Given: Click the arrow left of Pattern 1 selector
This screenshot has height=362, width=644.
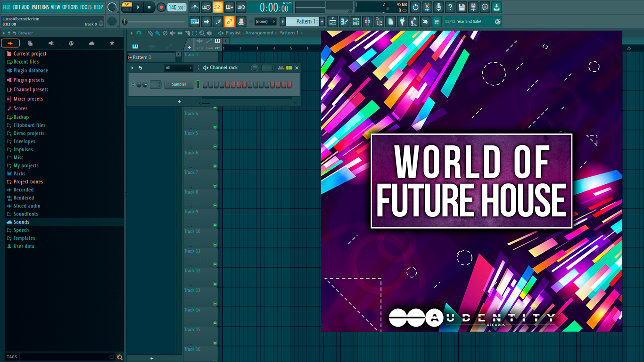Looking at the screenshot, I should (x=283, y=21).
